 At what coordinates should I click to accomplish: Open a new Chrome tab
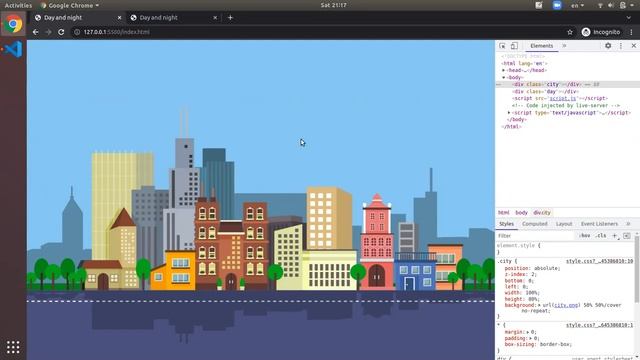(x=230, y=18)
